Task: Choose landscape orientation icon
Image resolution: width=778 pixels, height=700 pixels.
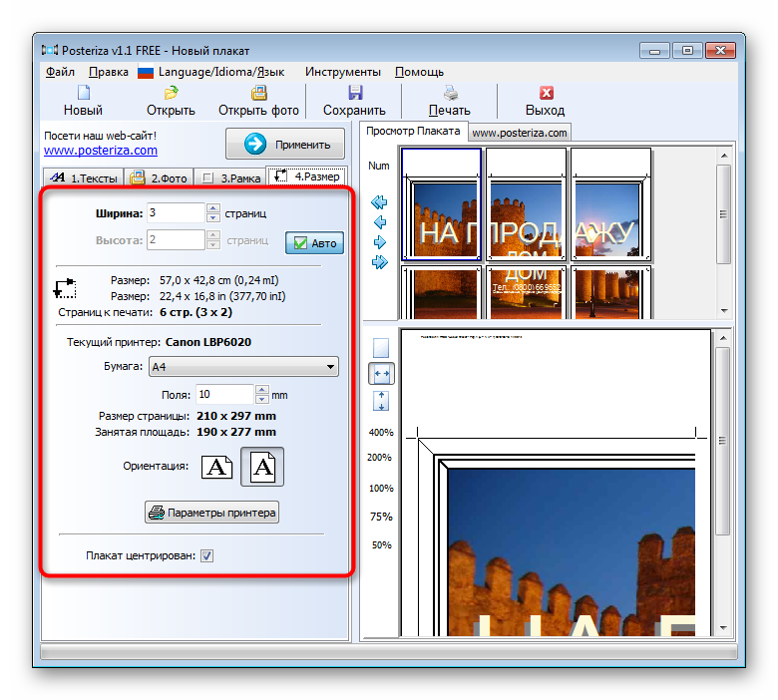Action: click(216, 467)
